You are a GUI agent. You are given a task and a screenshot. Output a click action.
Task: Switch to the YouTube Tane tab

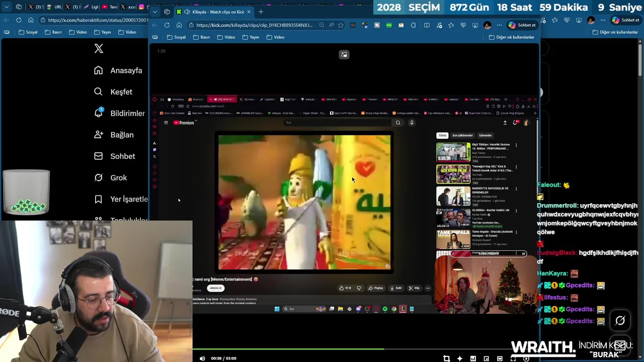pyautogui.click(x=109, y=7)
